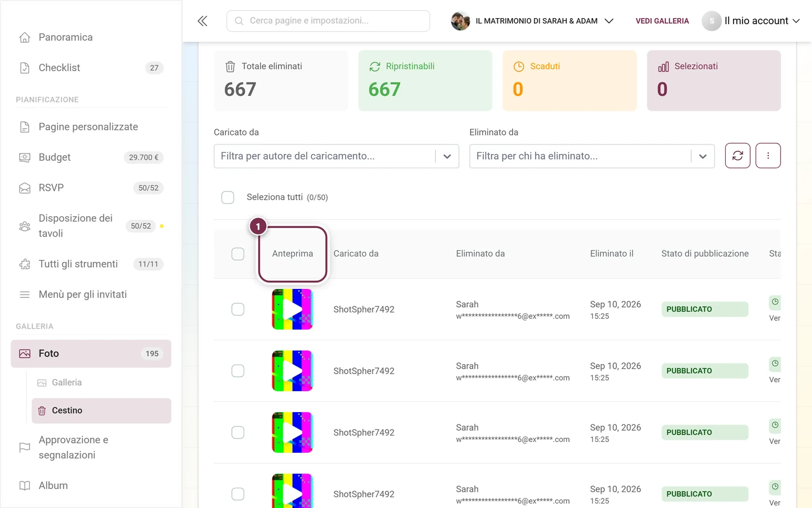Click the Anteprima column header
Screen dimensions: 812x508
(x=293, y=254)
